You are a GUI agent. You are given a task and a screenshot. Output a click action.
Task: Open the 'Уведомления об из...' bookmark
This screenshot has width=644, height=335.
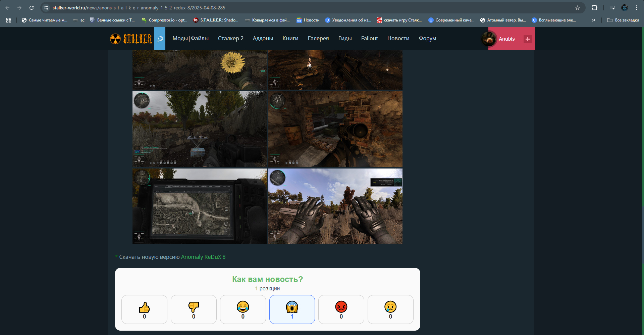pos(348,20)
